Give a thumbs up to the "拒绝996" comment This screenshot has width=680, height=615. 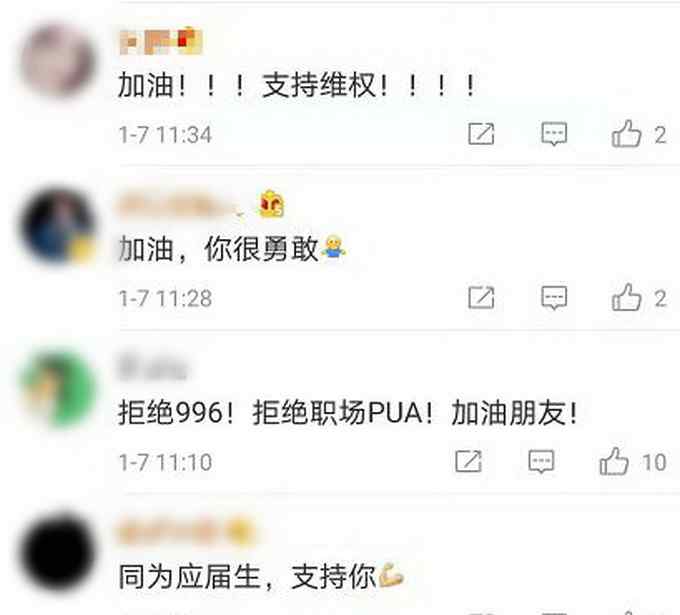[614, 461]
